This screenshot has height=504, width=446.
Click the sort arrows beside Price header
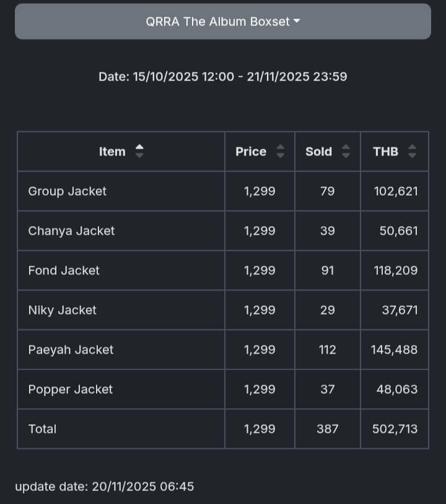pos(281,151)
